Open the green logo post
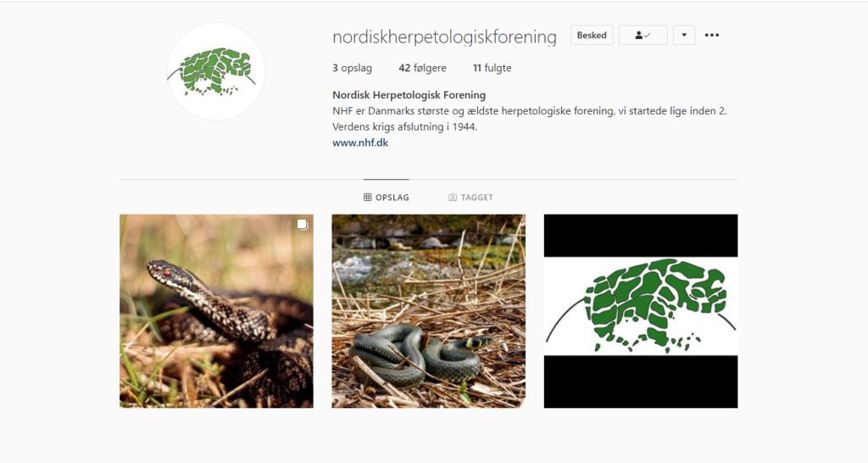The width and height of the screenshot is (868, 463). [641, 311]
